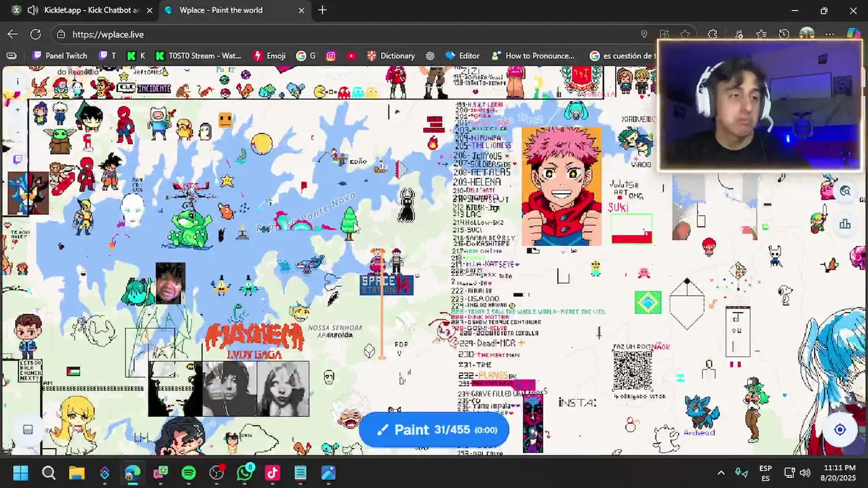The image size is (868, 488).
Task: Open the browser profile avatar
Action: (x=806, y=34)
